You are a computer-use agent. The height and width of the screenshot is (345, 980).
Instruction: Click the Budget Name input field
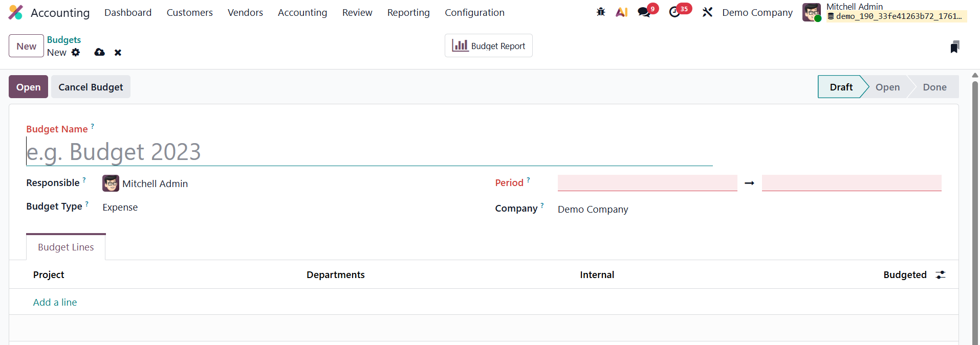click(368, 152)
